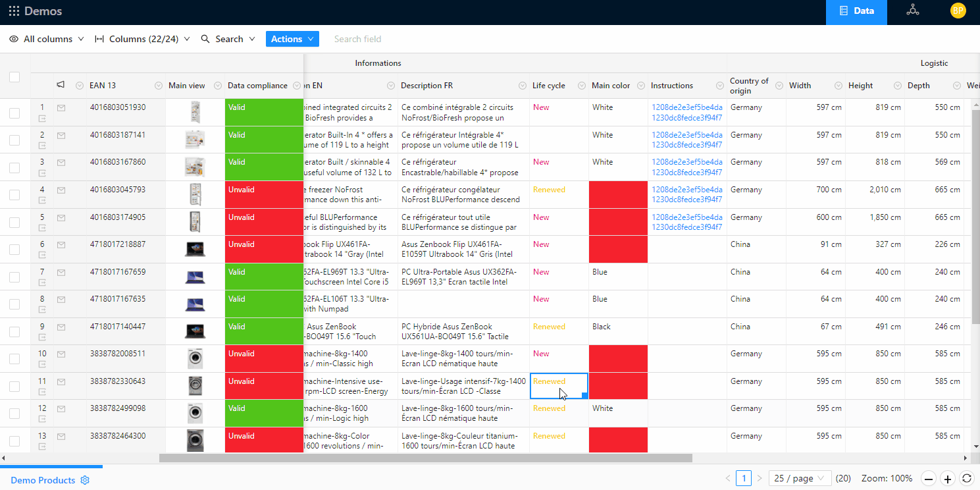Click the blue Actions button
This screenshot has width=980, height=490.
[x=292, y=39]
